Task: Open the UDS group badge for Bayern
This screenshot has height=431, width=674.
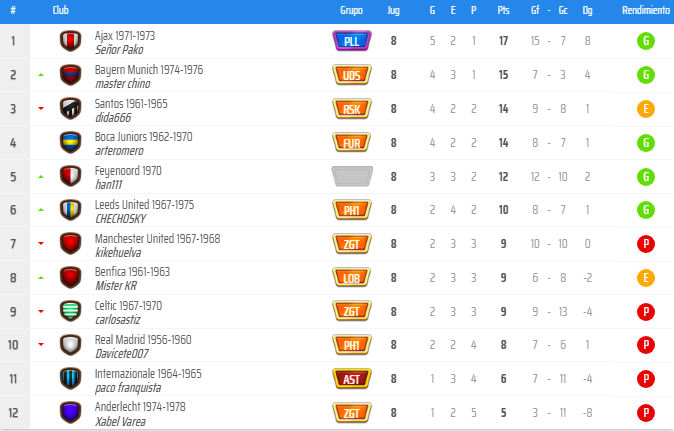Action: (x=352, y=75)
